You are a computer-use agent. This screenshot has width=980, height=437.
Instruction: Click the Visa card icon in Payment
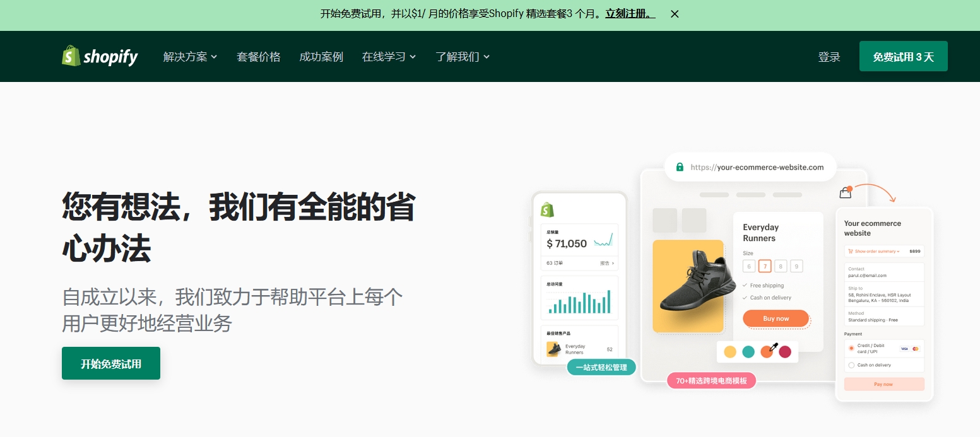point(904,348)
